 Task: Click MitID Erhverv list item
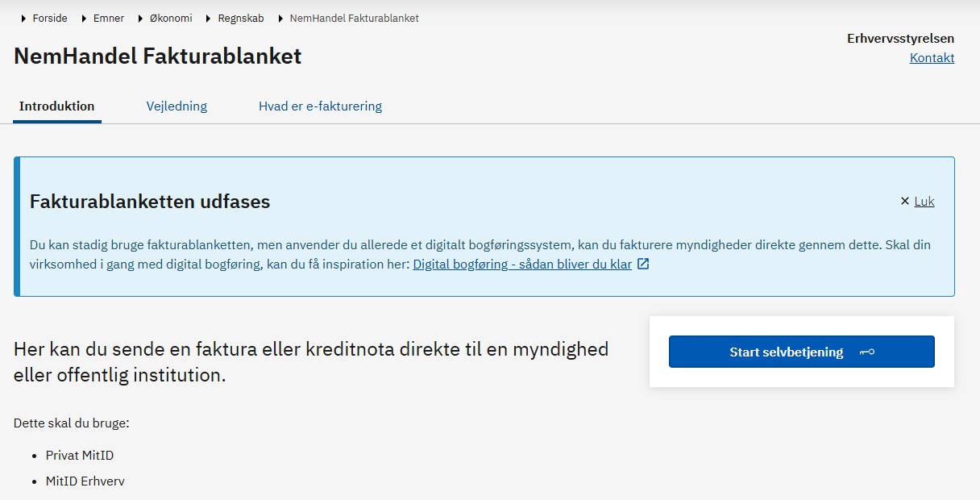85,481
